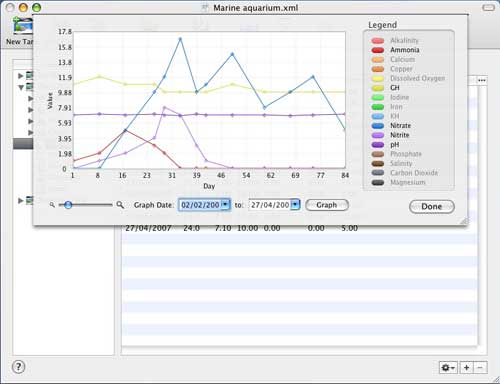Viewport: 500px width, 384px height.
Task: Open the gear action menu
Action: (x=448, y=368)
